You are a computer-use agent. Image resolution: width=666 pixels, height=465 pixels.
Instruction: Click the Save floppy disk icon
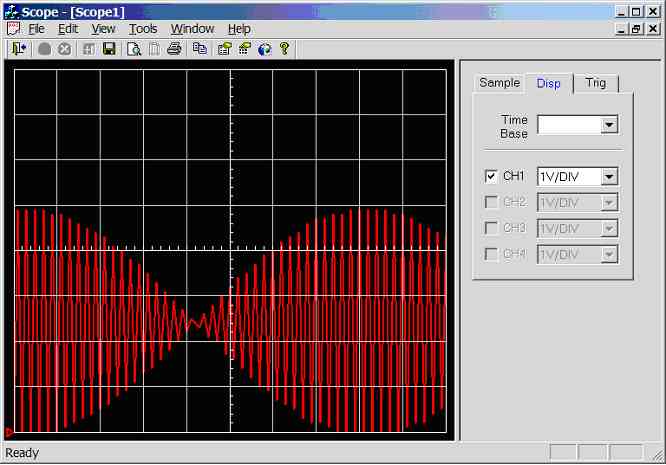pyautogui.click(x=109, y=48)
